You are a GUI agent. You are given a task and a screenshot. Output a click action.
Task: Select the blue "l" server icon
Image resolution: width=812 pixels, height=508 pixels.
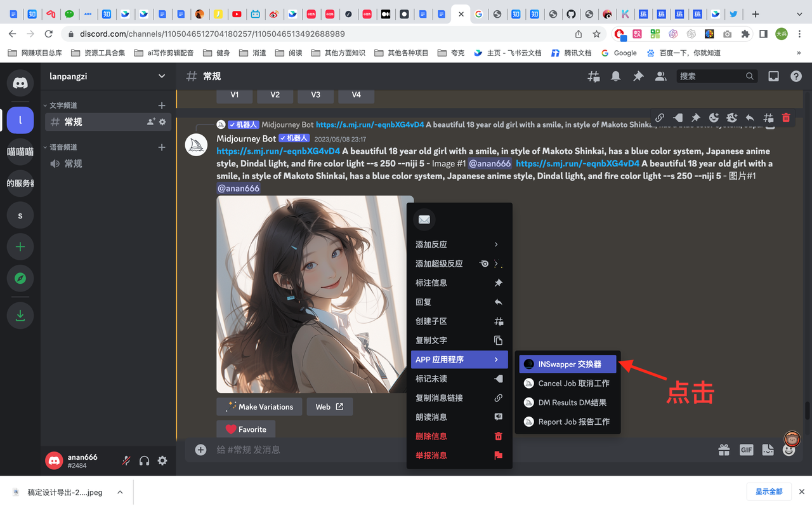coord(20,120)
